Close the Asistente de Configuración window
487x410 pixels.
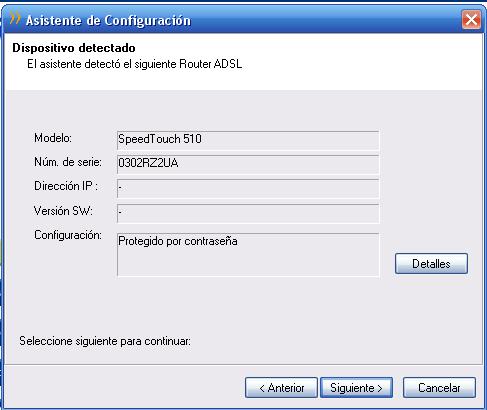click(471, 20)
